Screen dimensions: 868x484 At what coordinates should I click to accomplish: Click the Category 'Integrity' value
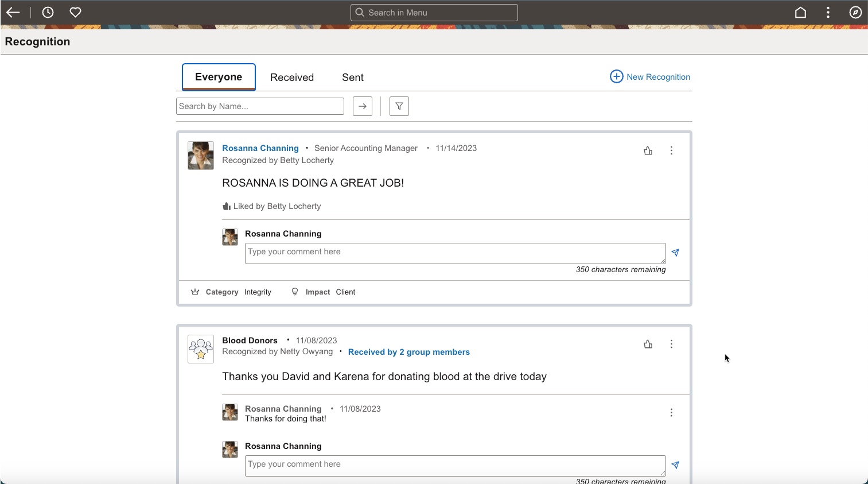point(258,292)
